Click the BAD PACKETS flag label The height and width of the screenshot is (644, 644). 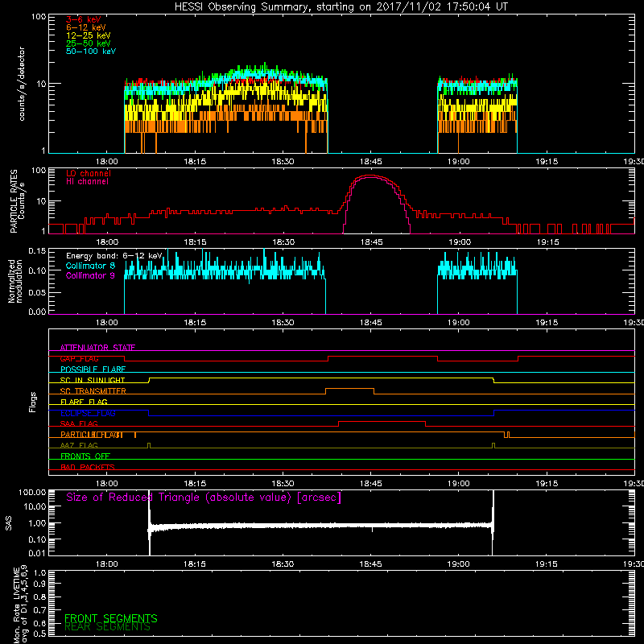click(x=88, y=467)
